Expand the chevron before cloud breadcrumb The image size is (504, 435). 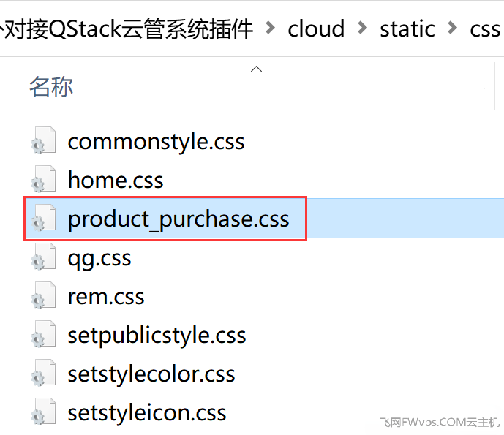tap(271, 28)
